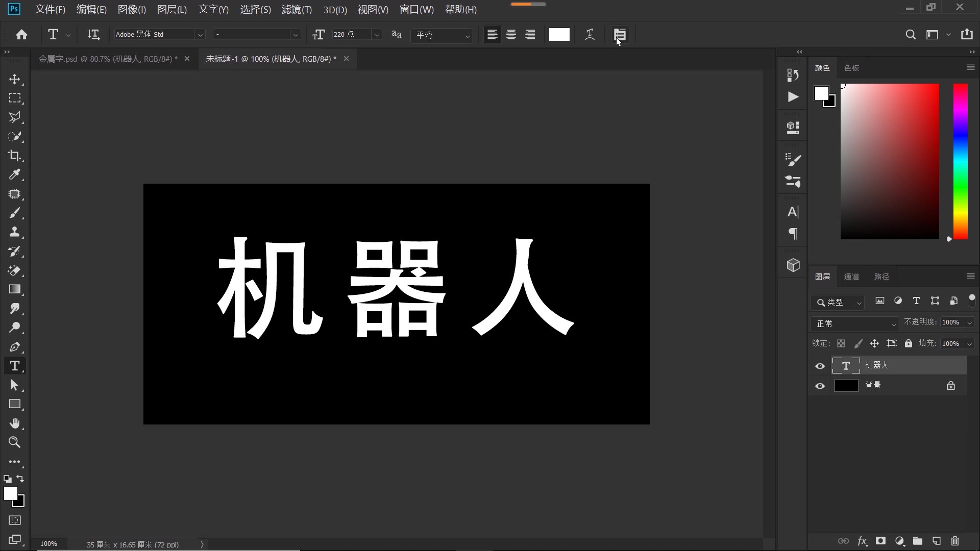Open the blend mode 正常 dropdown
This screenshot has height=551, width=980.
[x=854, y=323]
